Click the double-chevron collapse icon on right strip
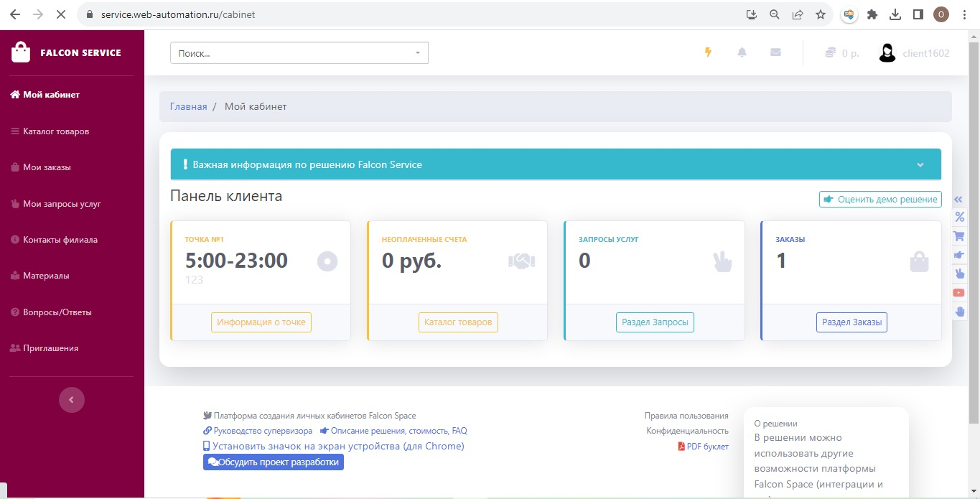This screenshot has width=980, height=499. click(x=958, y=200)
